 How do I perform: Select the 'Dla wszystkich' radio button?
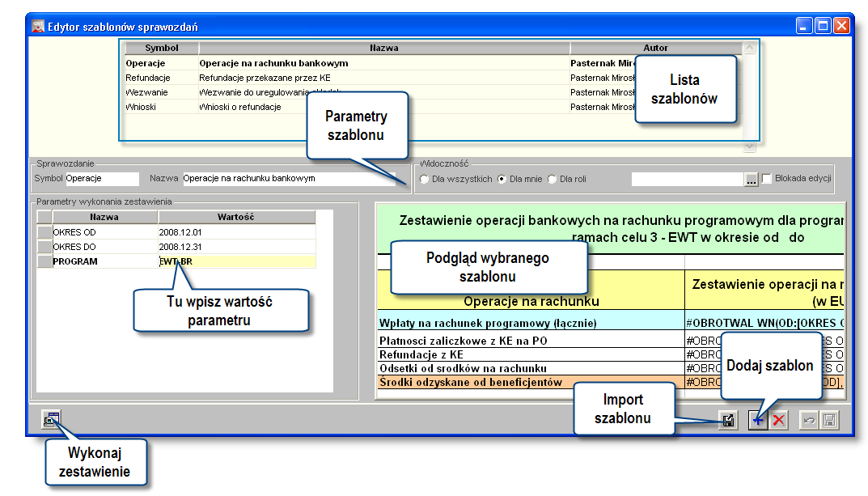pos(425,179)
